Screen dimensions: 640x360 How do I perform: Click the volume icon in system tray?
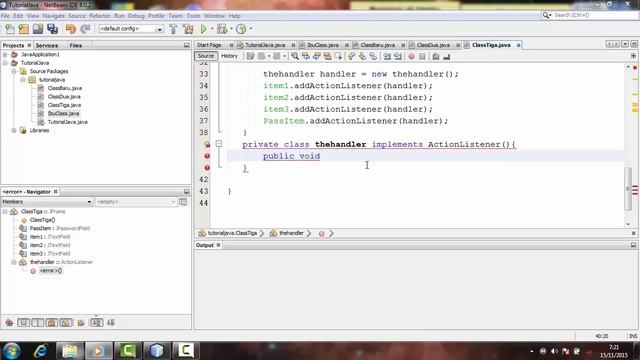pos(554,351)
